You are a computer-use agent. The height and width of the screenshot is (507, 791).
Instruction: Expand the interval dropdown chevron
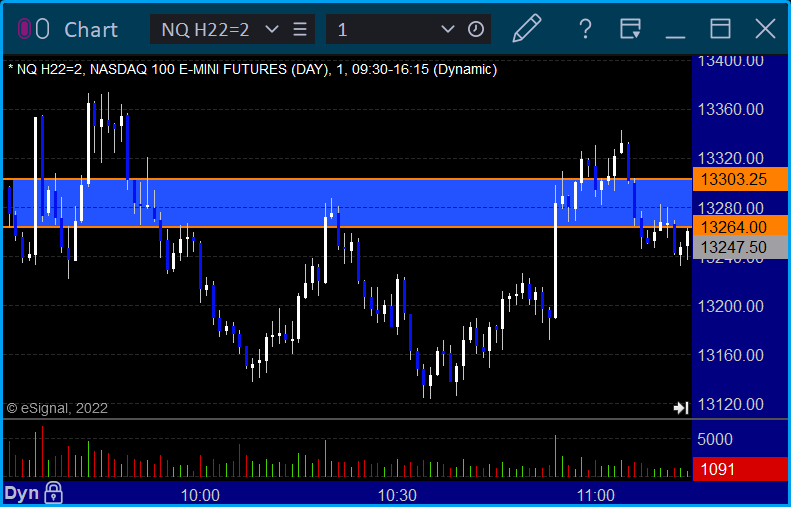pos(447,29)
